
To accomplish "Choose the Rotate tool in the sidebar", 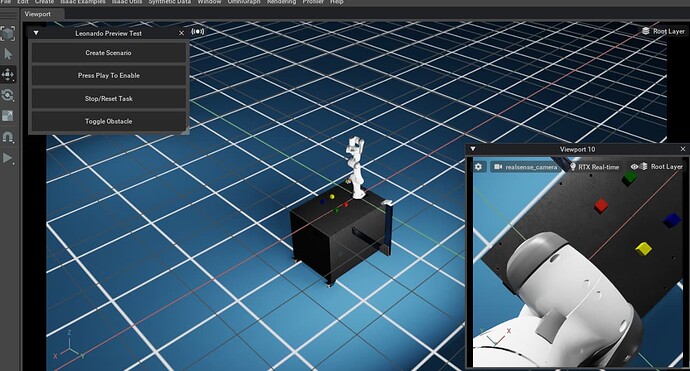I will point(8,95).
